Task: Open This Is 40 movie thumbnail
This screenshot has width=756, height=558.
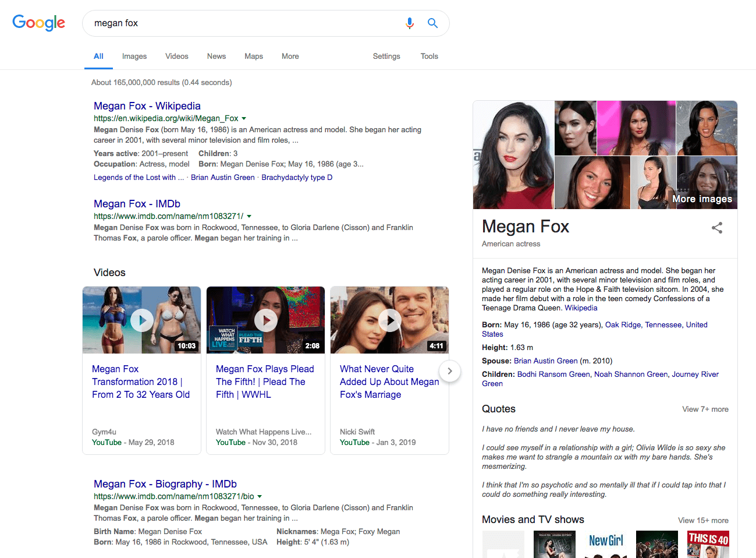Action: [708, 545]
